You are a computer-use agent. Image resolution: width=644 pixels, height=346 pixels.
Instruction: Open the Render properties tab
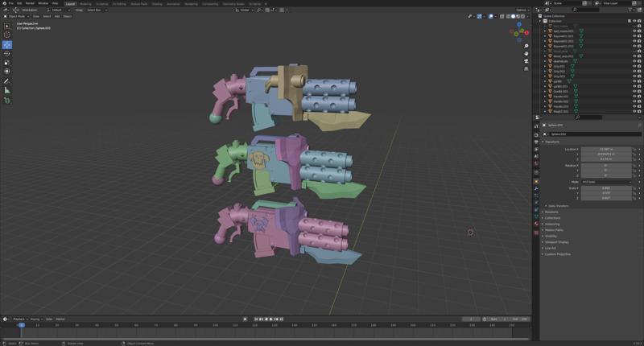pyautogui.click(x=536, y=134)
